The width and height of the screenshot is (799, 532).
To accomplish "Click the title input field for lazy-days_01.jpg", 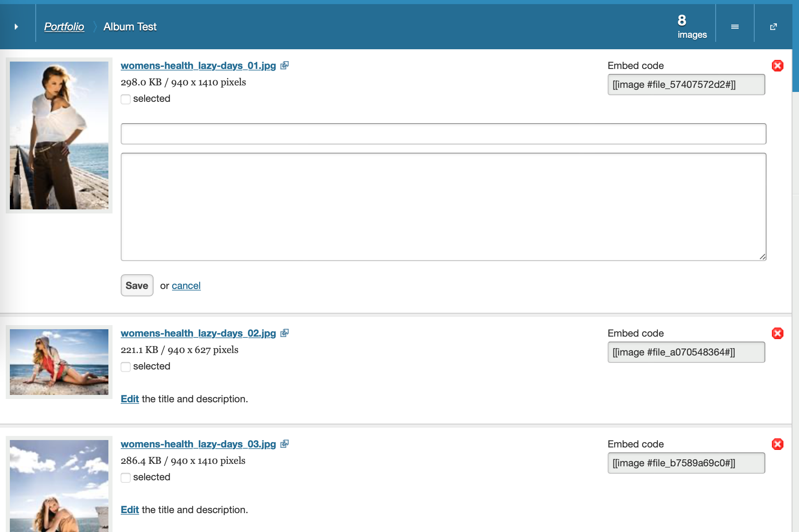I will [x=443, y=134].
